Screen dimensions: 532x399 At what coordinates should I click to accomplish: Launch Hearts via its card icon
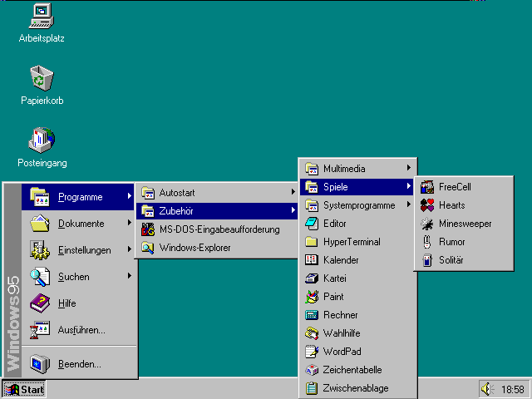(427, 205)
